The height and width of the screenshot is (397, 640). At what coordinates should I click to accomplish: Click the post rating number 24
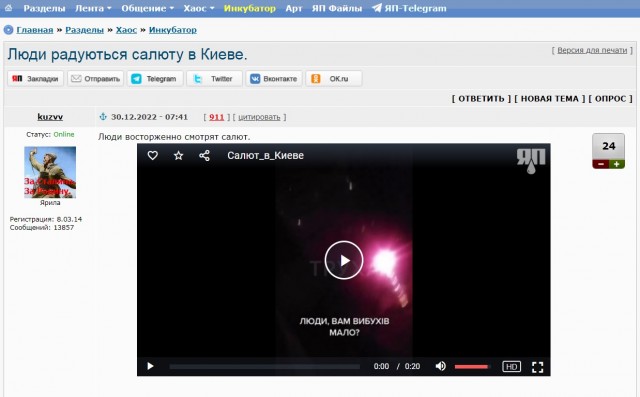click(609, 146)
